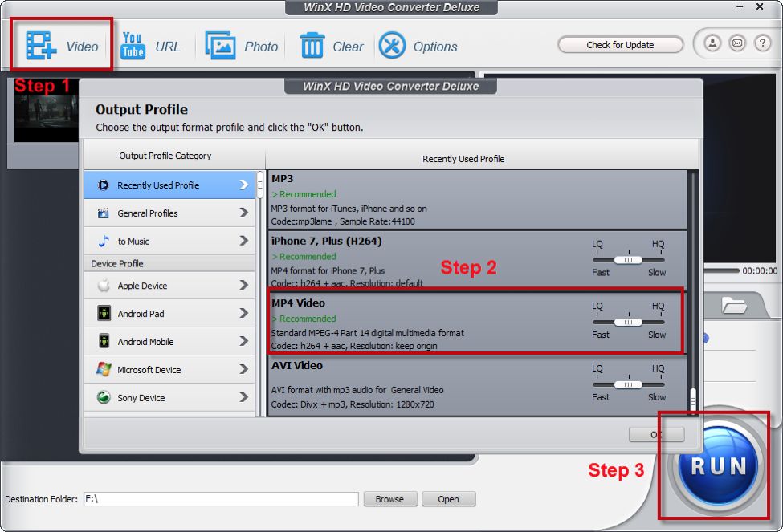Click the Microsoft Device Windows icon

(104, 369)
